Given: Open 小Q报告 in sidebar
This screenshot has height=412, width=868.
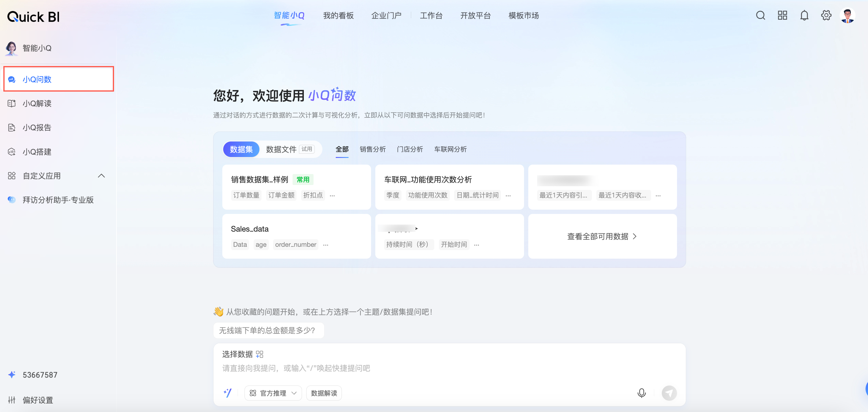Looking at the screenshot, I should tap(59, 127).
